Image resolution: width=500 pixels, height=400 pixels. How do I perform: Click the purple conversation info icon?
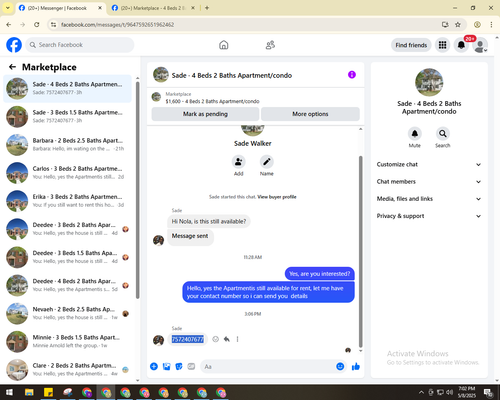pyautogui.click(x=352, y=75)
